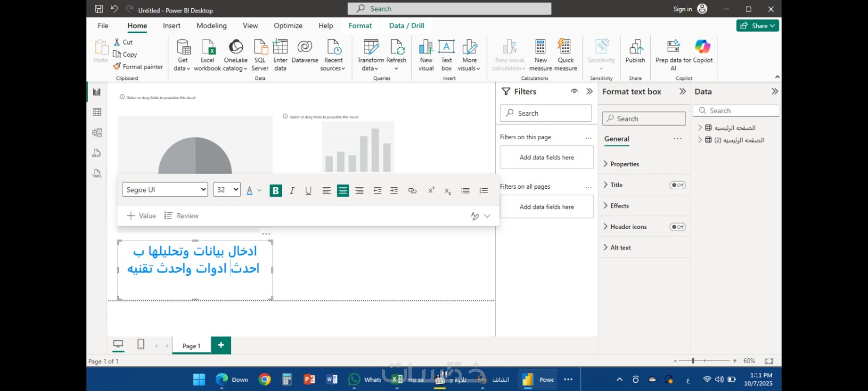Select center text alignment
The width and height of the screenshot is (868, 391).
tap(342, 190)
